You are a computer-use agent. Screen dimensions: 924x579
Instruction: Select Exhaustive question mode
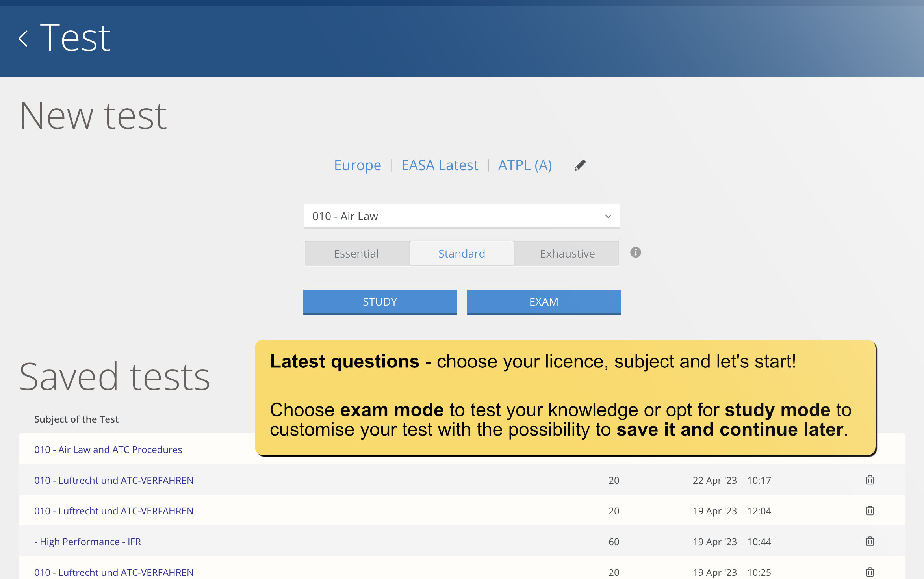click(x=567, y=253)
